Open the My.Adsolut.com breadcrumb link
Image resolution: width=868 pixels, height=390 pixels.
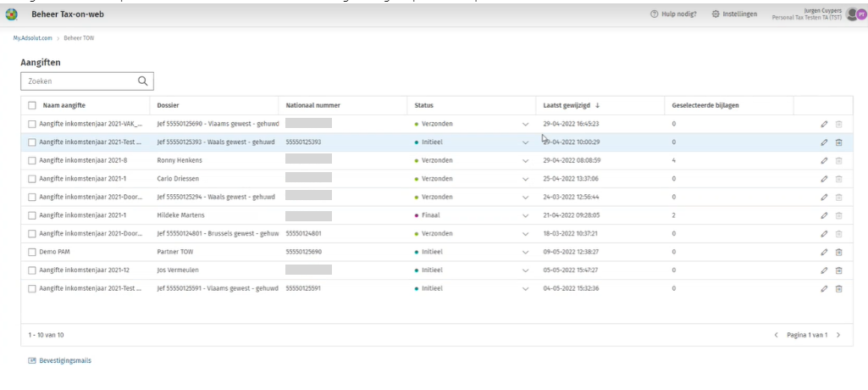33,38
